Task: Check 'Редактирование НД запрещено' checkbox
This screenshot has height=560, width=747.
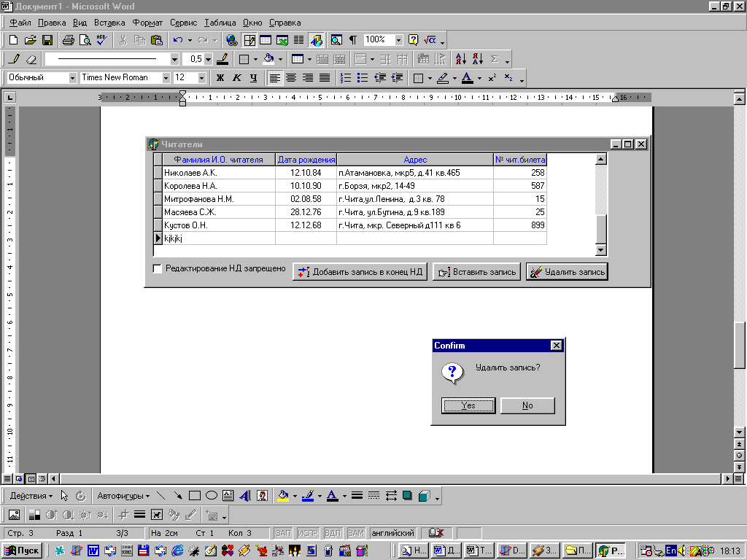Action: click(158, 268)
